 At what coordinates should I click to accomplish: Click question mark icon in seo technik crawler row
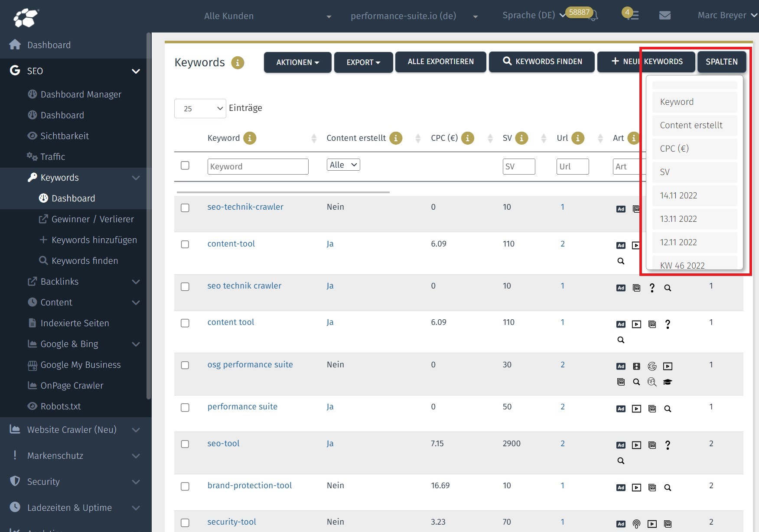pyautogui.click(x=652, y=288)
